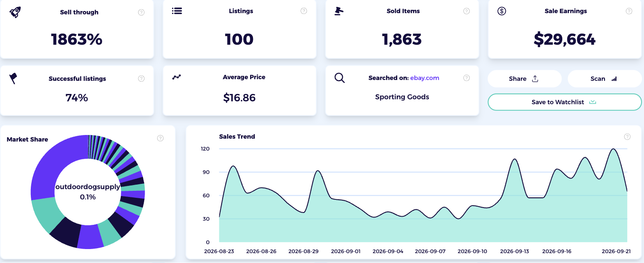Screen dimensions: 644x263
Task: Click the Scan button
Action: (x=605, y=79)
